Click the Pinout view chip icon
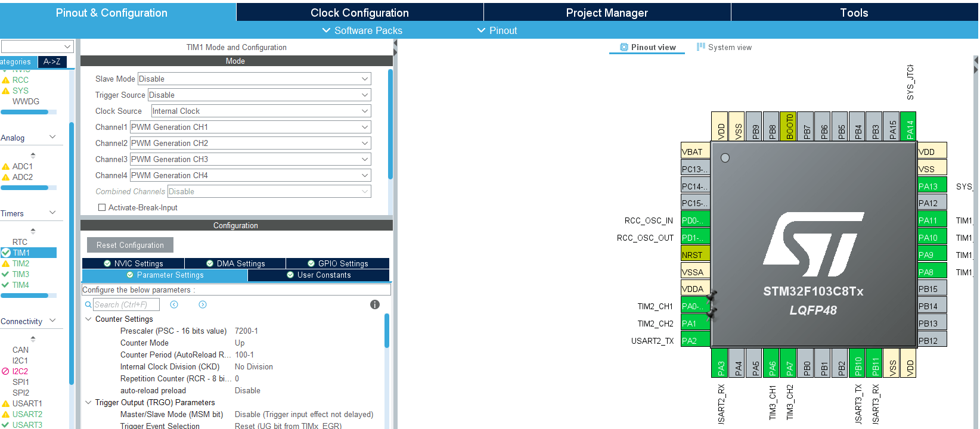The height and width of the screenshot is (429, 980). pyautogui.click(x=624, y=47)
